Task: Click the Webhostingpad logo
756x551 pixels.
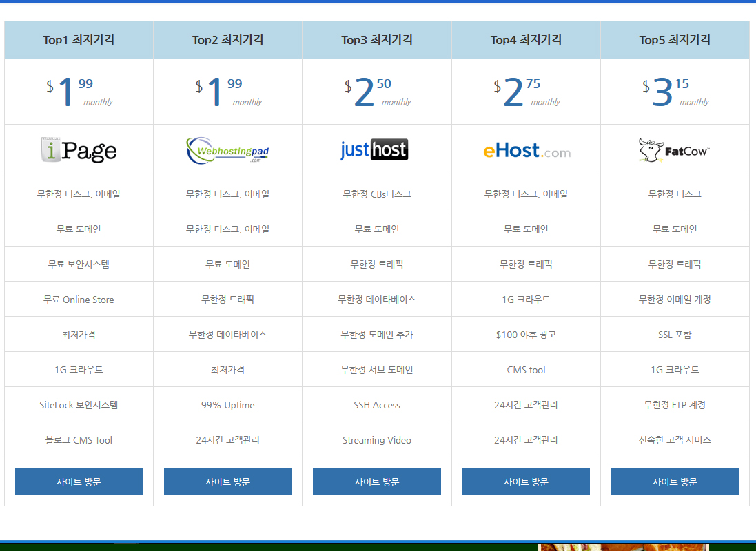Action: pos(227,150)
